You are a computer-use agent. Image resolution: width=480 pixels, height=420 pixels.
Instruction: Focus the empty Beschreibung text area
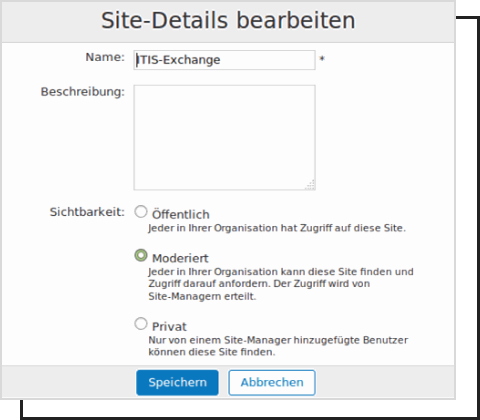point(224,137)
